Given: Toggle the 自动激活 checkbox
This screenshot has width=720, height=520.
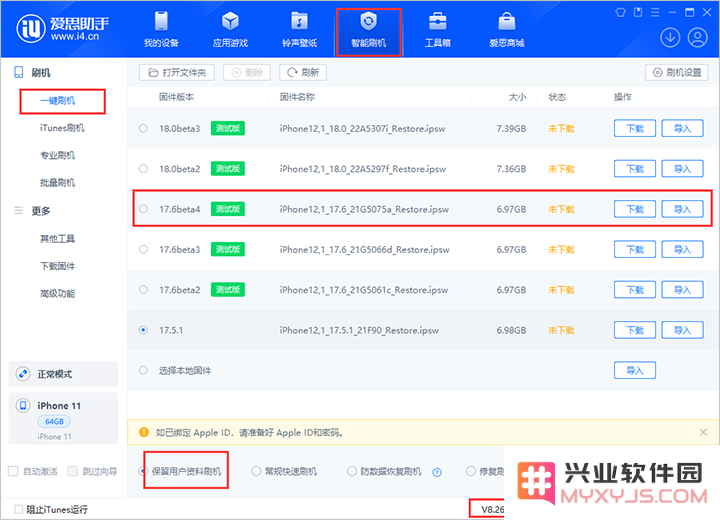Looking at the screenshot, I should point(13,471).
